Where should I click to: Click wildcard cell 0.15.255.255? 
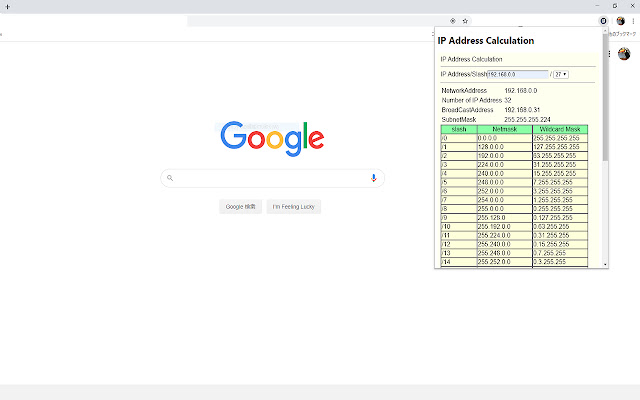coord(560,244)
